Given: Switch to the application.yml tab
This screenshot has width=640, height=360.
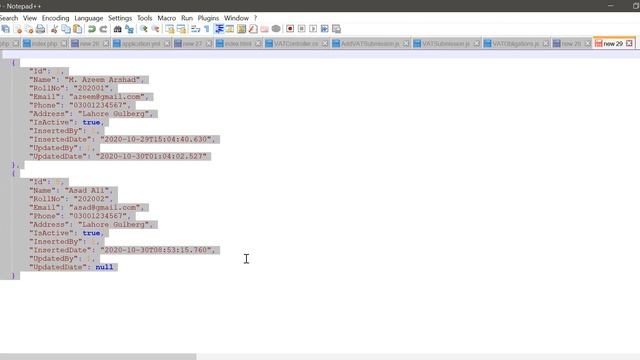Looking at the screenshot, I should click(x=141, y=44).
